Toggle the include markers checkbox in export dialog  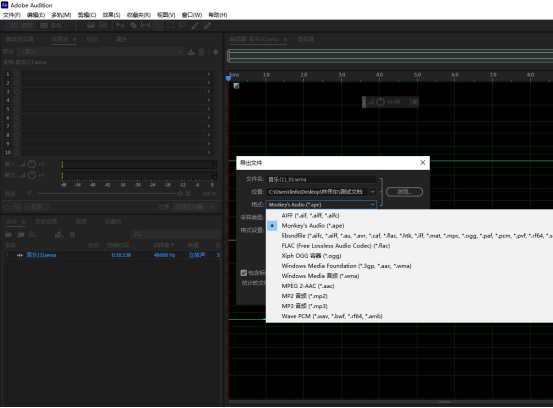pyautogui.click(x=243, y=273)
